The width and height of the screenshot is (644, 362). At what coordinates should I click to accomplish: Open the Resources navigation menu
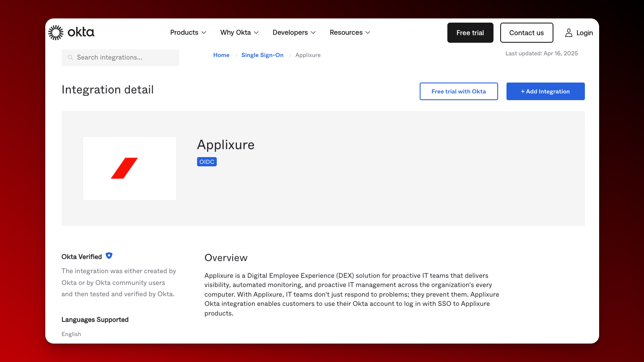(x=350, y=33)
